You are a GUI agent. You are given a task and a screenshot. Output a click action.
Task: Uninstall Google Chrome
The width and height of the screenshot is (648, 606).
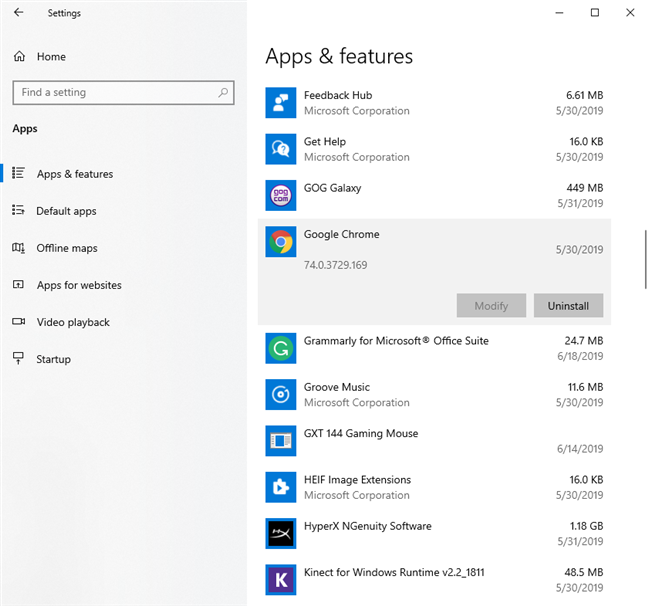[568, 305]
